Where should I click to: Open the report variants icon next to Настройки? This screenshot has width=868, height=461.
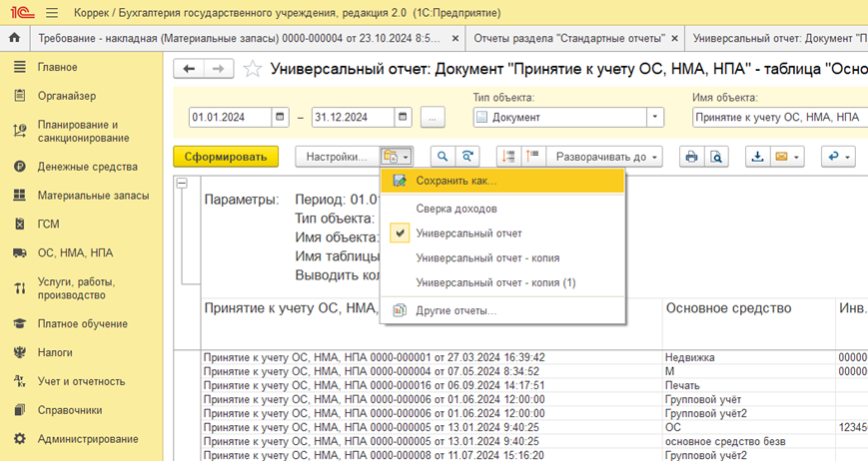(396, 157)
